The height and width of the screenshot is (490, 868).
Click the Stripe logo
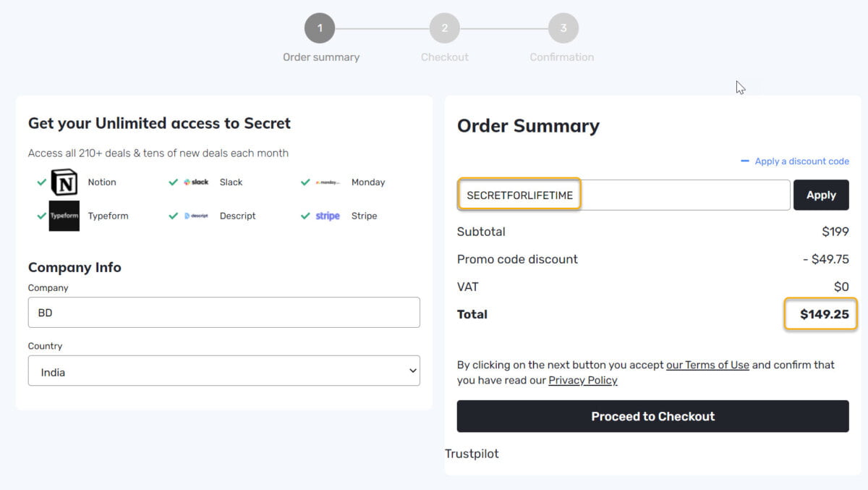(x=327, y=216)
